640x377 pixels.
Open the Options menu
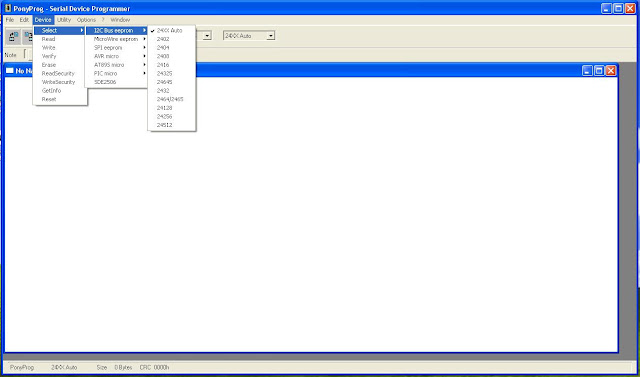(86, 20)
